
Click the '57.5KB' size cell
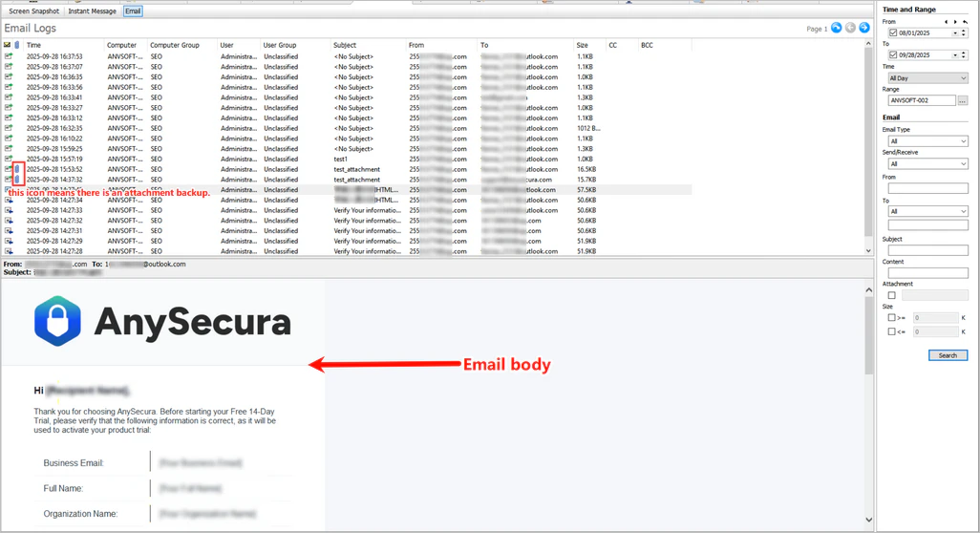(x=586, y=190)
